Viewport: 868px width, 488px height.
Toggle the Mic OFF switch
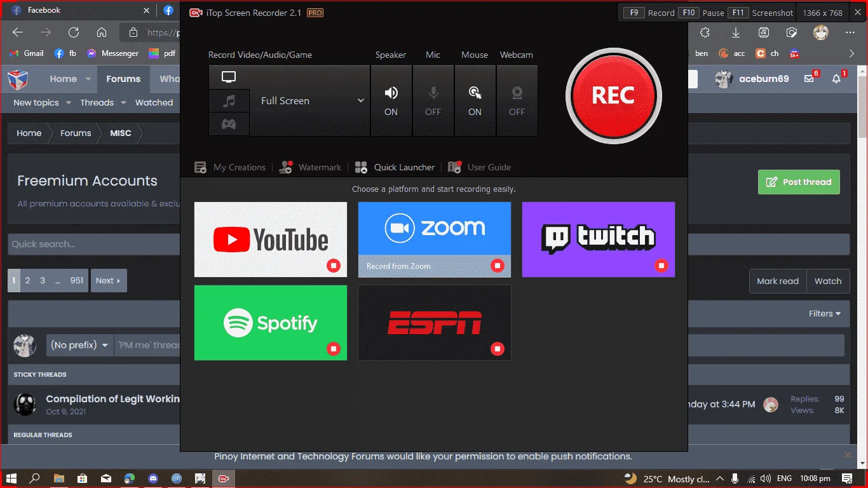[x=433, y=100]
